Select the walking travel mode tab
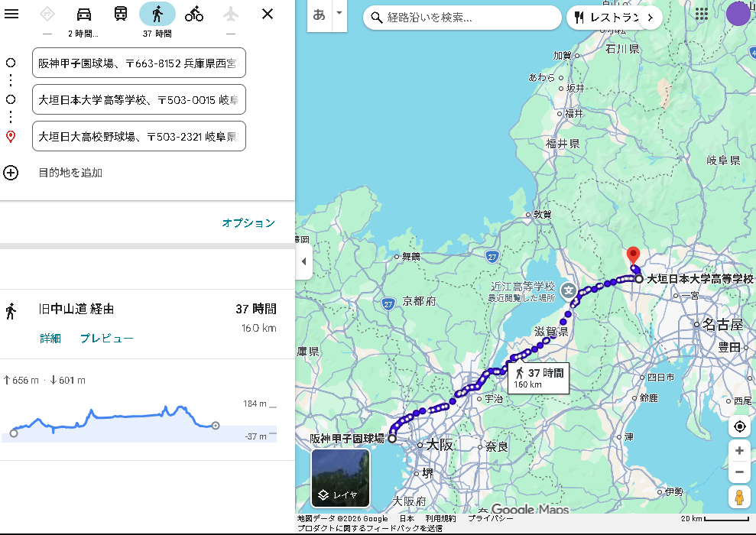This screenshot has height=535, width=756. pyautogui.click(x=157, y=14)
